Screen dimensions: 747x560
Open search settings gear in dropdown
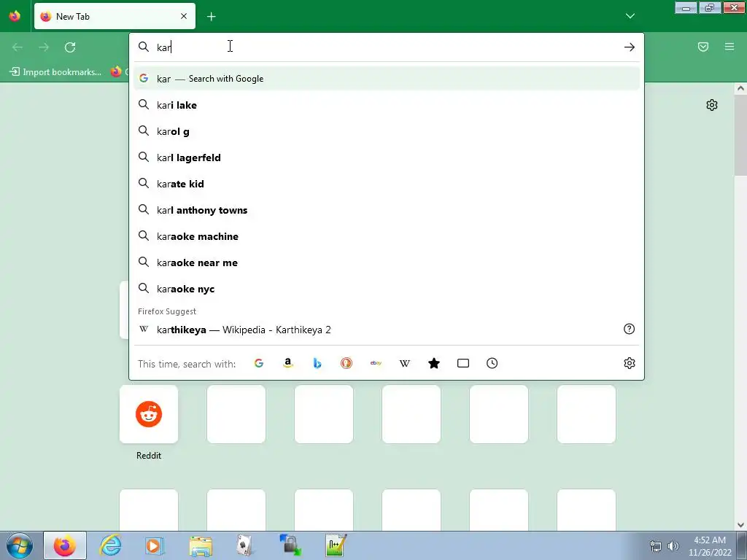[630, 363]
